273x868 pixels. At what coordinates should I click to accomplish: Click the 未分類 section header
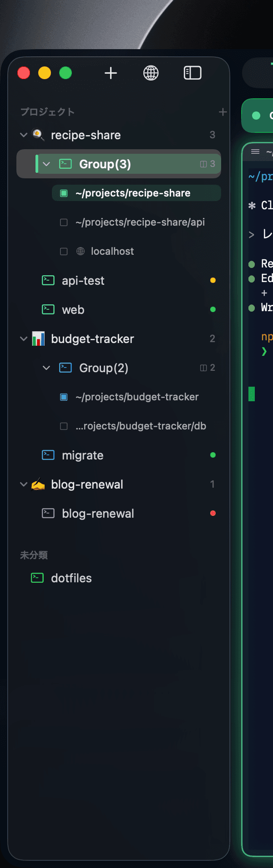point(34,555)
